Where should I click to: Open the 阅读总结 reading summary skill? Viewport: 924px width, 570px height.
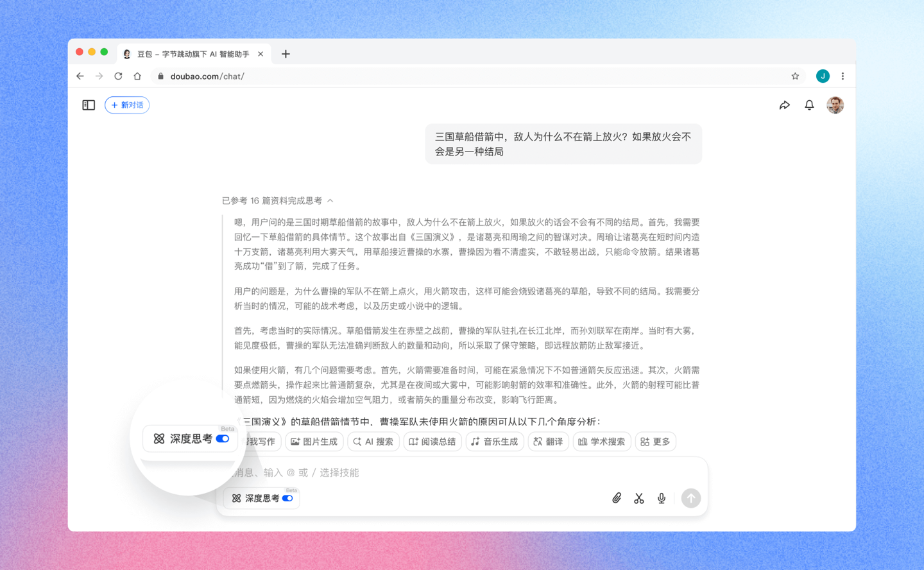[432, 441]
